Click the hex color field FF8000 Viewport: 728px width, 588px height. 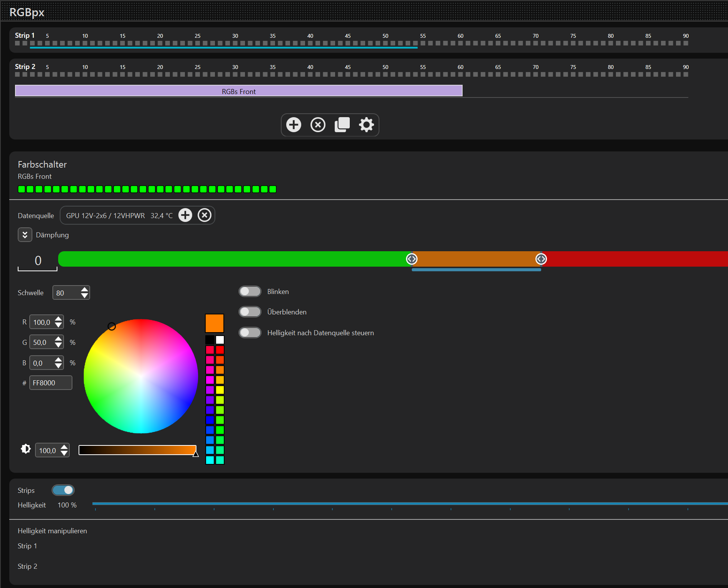[51, 383]
